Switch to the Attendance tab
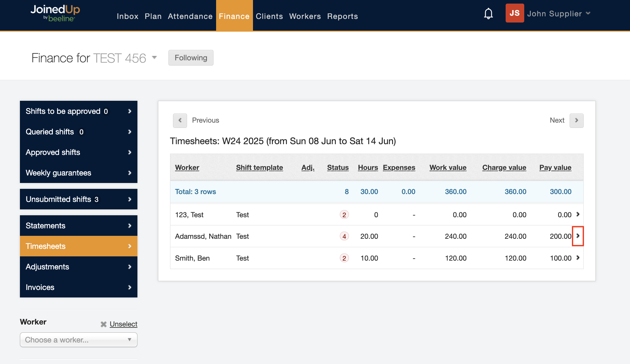The width and height of the screenshot is (630, 364). (190, 16)
